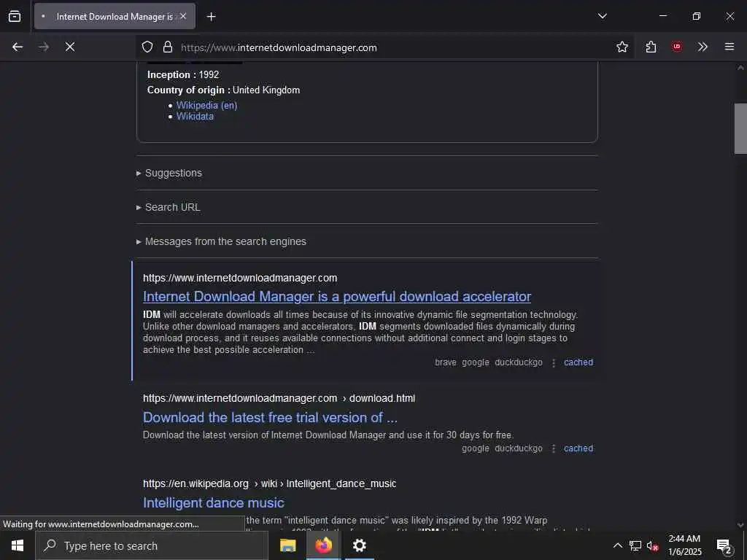
Task: Show site security padlock info
Action: (x=168, y=47)
